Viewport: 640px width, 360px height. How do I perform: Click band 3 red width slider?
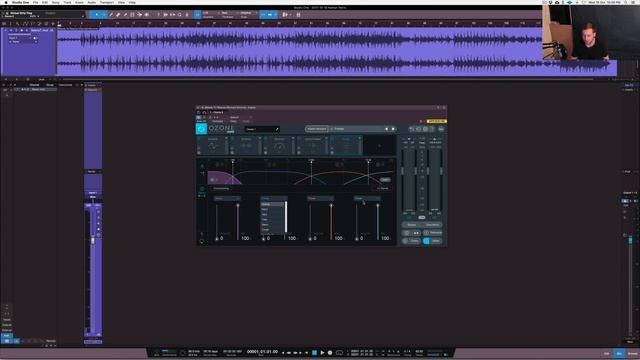click(331, 221)
